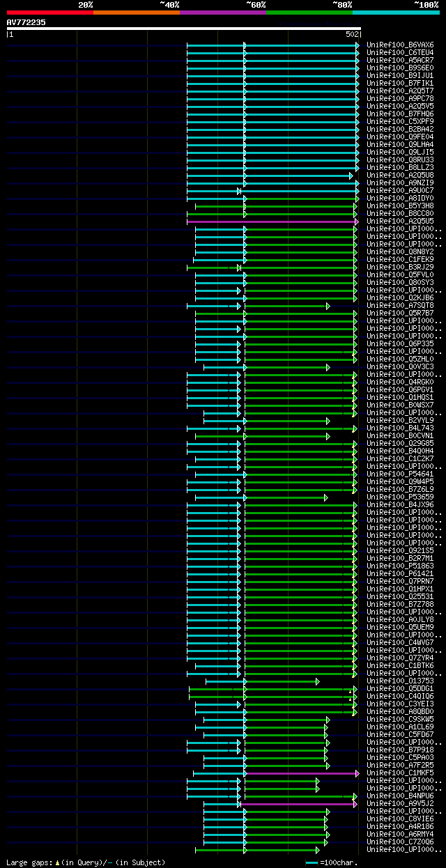The width and height of the screenshot is (446, 868).
Task: Select the UniRef100_B2BA42 label
Action: pos(400,129)
